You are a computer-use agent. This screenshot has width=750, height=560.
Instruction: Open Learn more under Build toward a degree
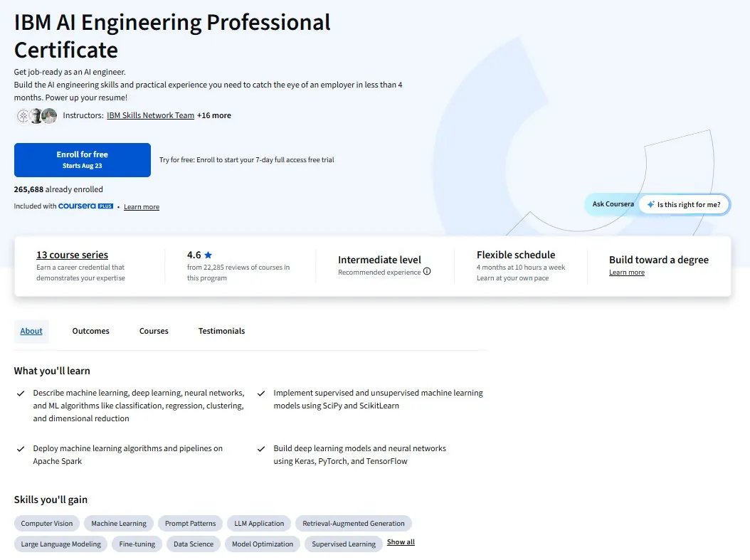[x=627, y=272]
